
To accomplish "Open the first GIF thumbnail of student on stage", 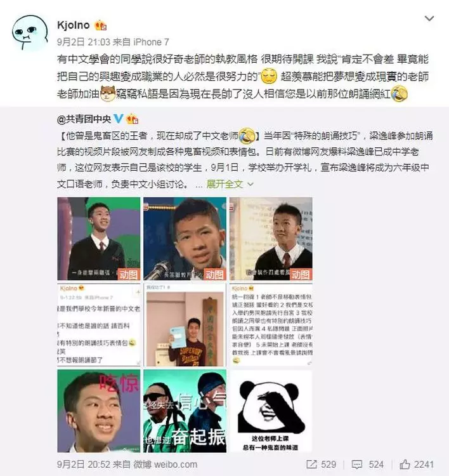I will click(99, 239).
